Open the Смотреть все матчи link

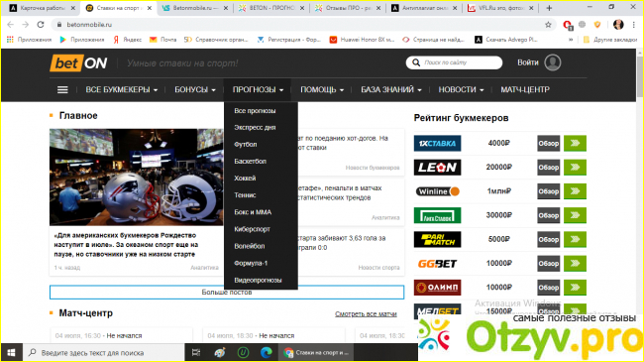(x=366, y=313)
